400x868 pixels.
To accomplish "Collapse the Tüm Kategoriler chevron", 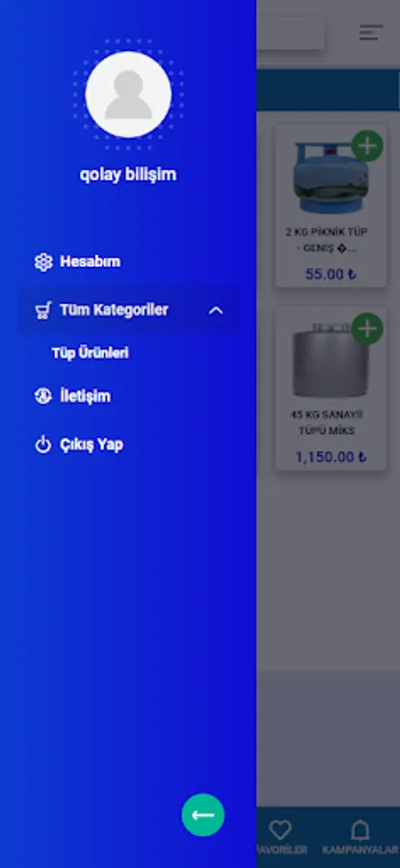I will pyautogui.click(x=216, y=311).
